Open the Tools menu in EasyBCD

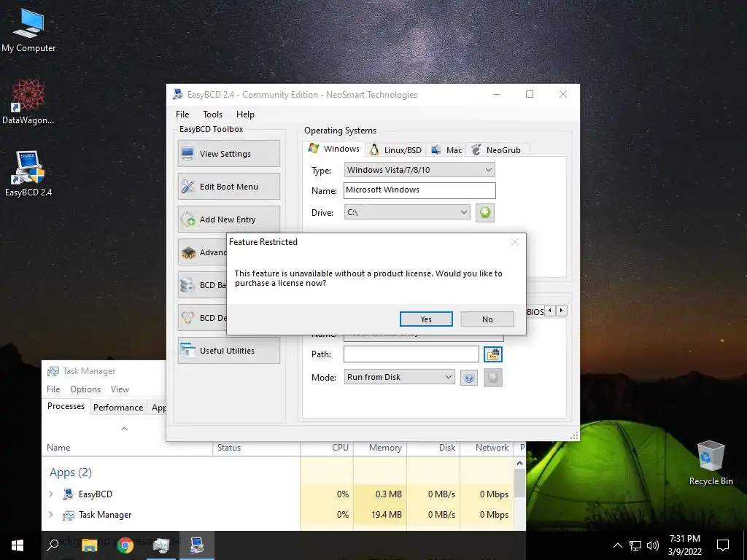[212, 114]
